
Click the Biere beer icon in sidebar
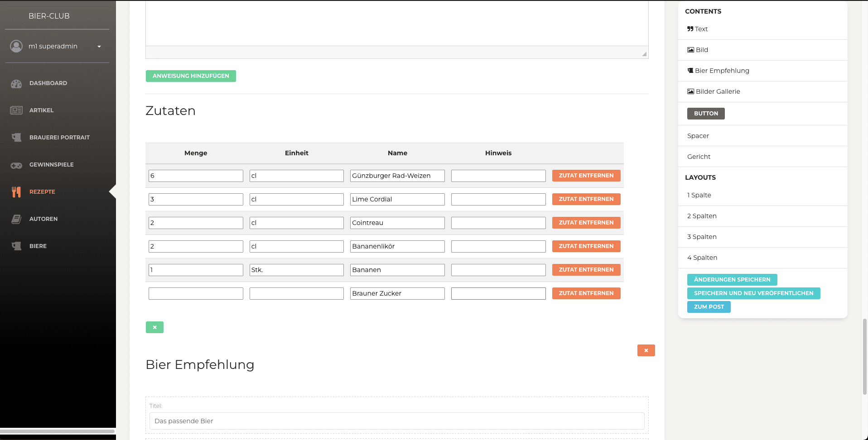coord(16,246)
